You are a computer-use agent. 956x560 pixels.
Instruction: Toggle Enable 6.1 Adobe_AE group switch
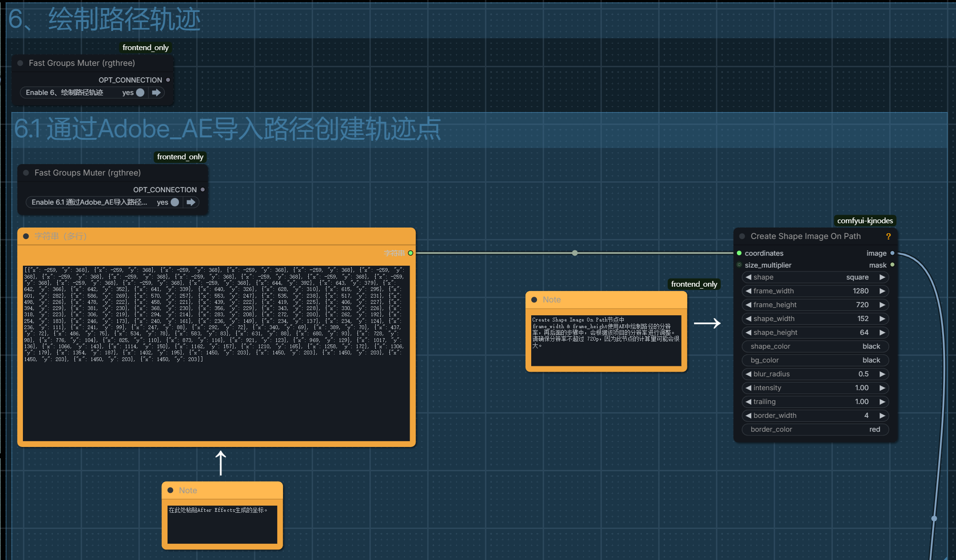[x=175, y=202]
